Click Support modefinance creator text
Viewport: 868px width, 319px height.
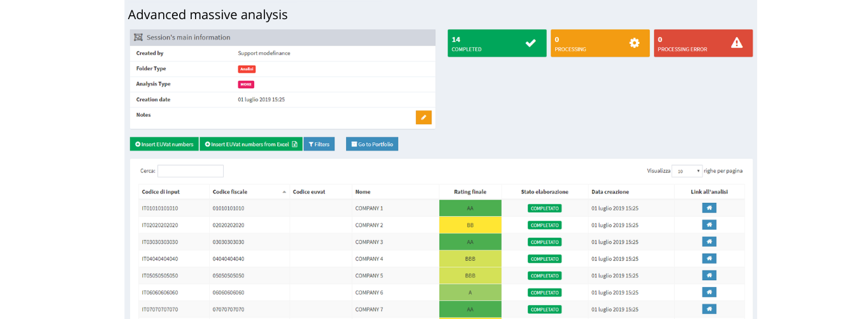264,53
